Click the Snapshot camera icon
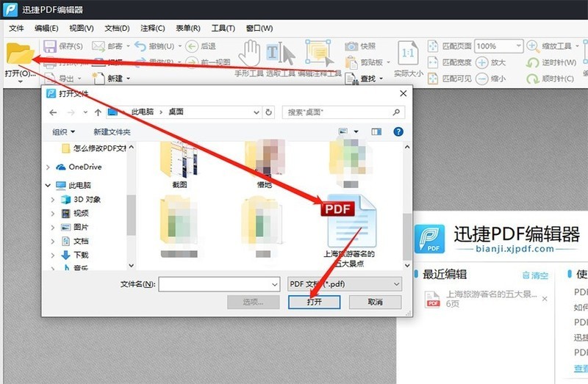This screenshot has height=384, width=588. 351,46
